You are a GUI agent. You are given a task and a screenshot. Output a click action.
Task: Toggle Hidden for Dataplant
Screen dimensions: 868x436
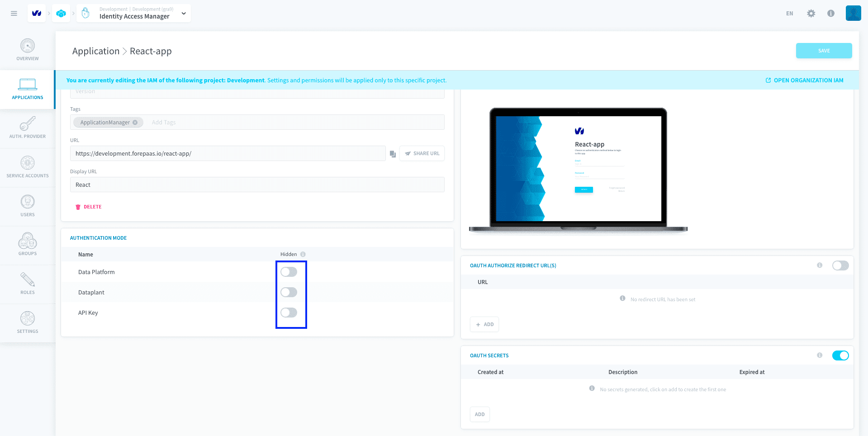click(x=289, y=292)
